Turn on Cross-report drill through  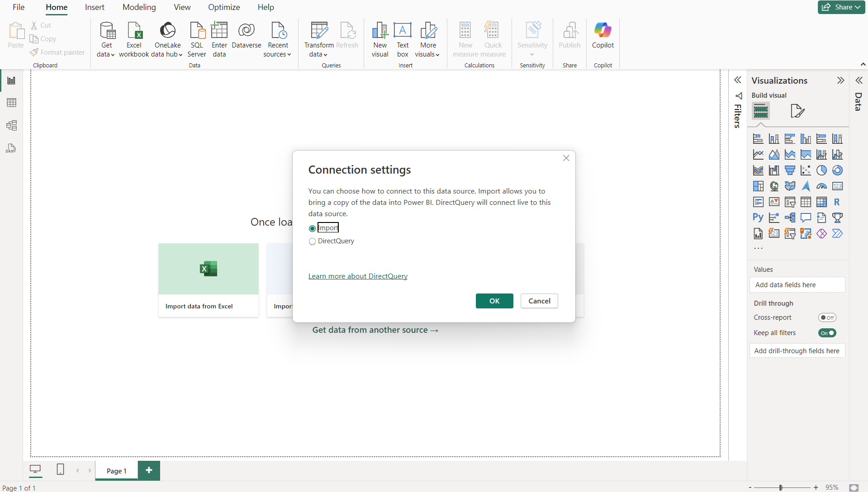[x=827, y=317]
